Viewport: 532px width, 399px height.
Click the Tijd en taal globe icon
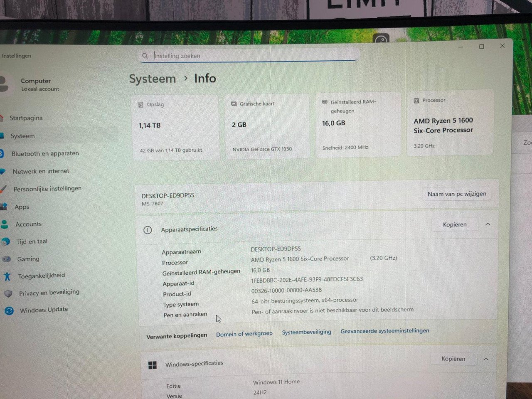(x=5, y=241)
